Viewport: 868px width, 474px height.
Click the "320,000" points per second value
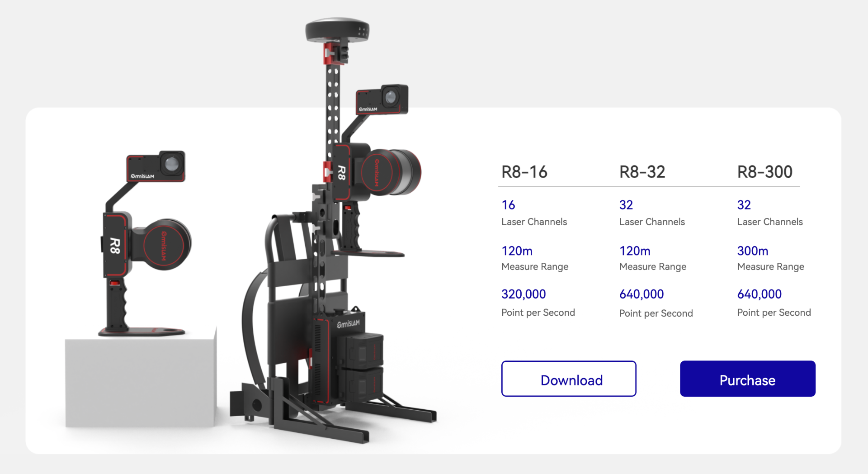tap(524, 294)
